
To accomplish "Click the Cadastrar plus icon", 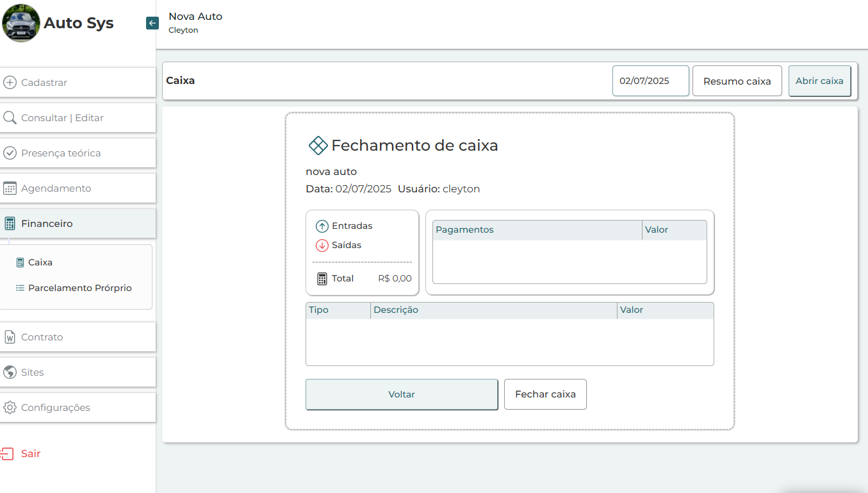I will 10,83.
